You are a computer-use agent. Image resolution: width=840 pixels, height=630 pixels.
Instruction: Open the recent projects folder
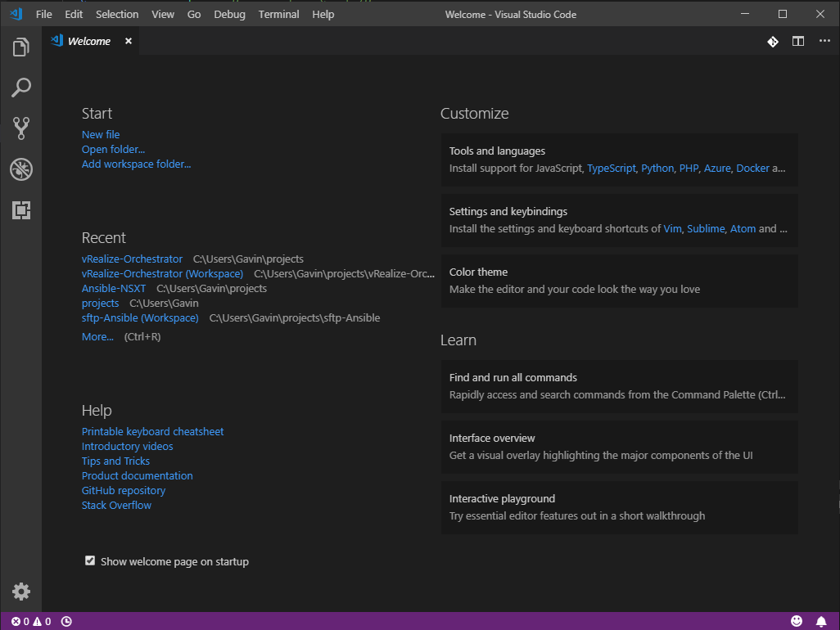(100, 303)
